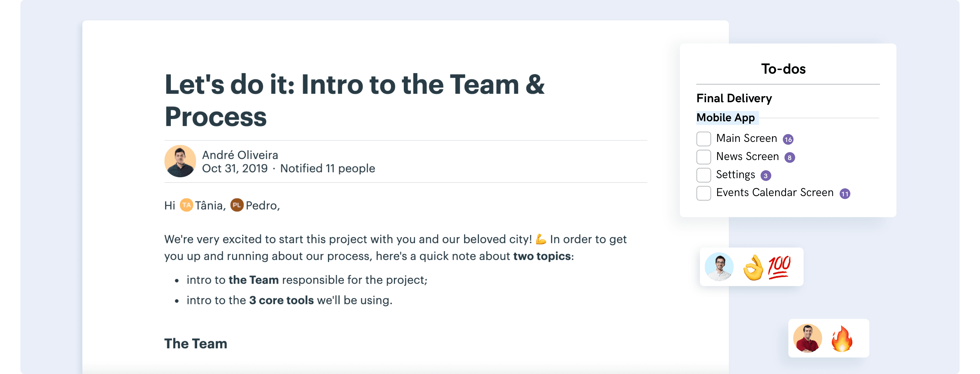Click Tânia's orange TA mention avatar
This screenshot has width=980, height=374.
click(x=186, y=205)
